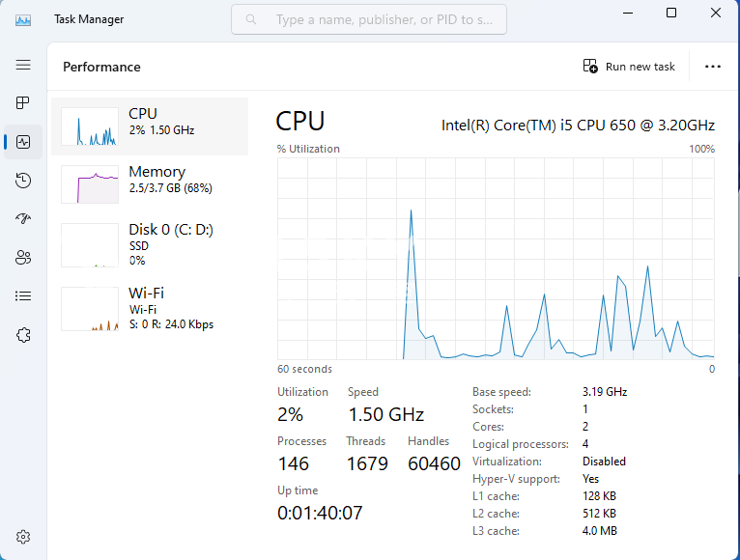This screenshot has height=560, width=740.
Task: Select the CPU performance entry
Action: tap(150, 126)
